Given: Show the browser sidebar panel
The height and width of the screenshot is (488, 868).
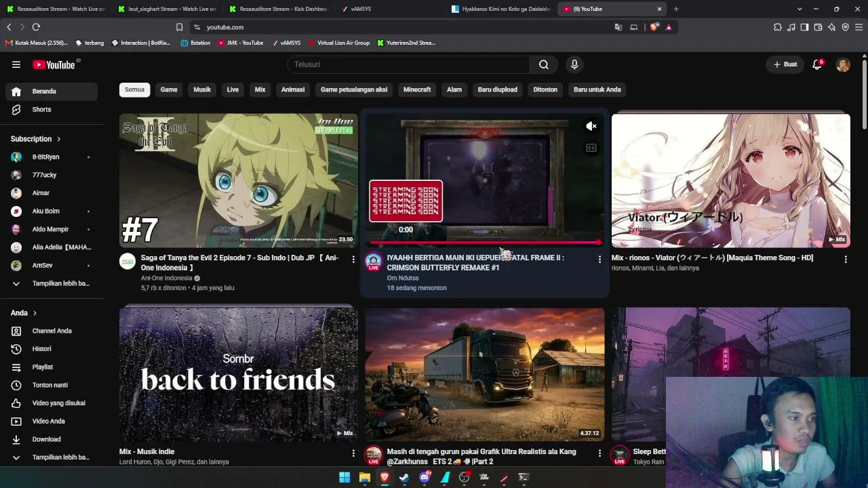Looking at the screenshot, I should click(x=804, y=27).
